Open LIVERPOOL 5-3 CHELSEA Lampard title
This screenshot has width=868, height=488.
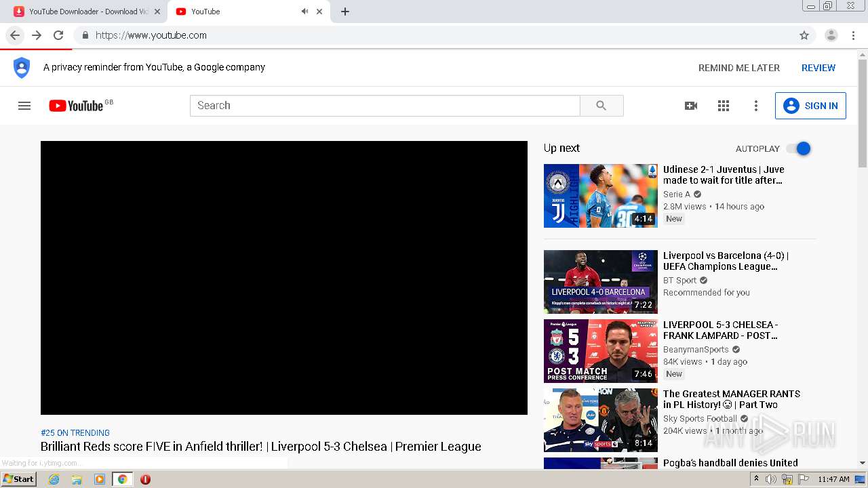tap(721, 330)
